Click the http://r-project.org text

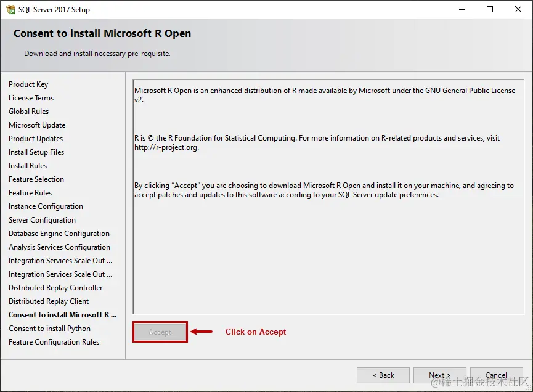(x=166, y=147)
